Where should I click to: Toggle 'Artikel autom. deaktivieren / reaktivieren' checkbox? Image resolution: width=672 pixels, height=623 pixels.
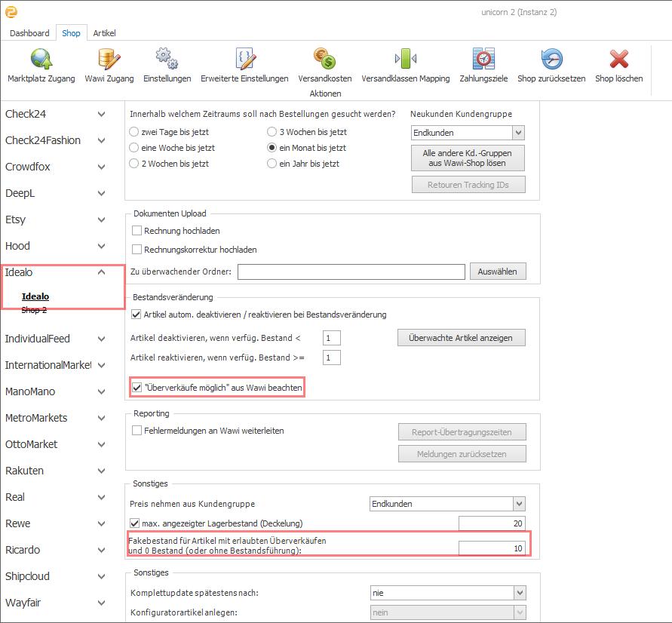coord(137,315)
